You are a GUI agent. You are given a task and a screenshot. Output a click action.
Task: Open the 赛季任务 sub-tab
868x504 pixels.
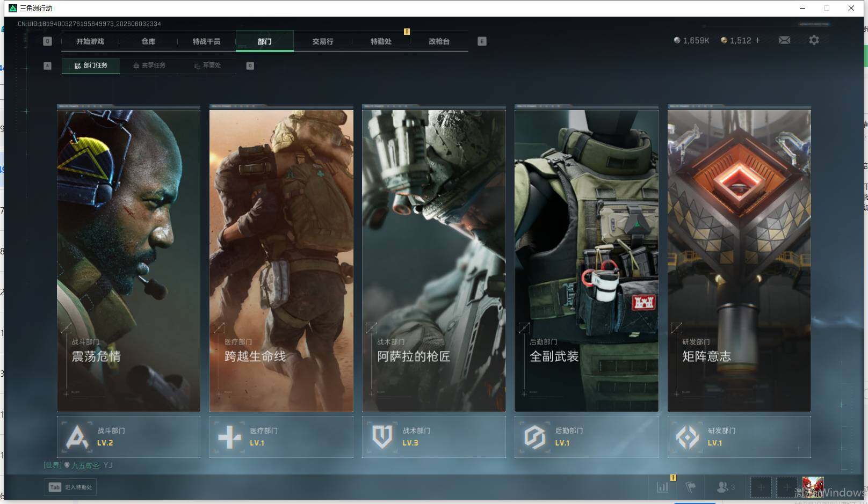point(149,65)
